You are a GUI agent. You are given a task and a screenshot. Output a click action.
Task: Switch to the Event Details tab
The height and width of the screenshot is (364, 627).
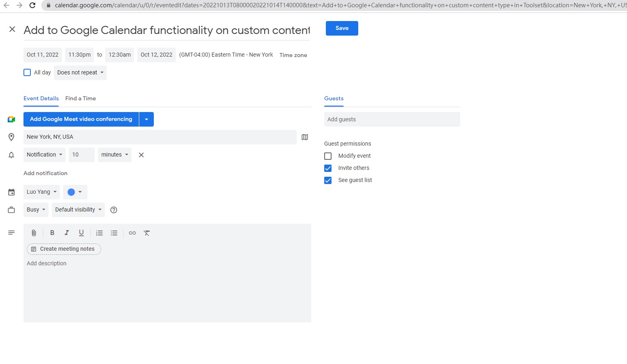click(41, 99)
